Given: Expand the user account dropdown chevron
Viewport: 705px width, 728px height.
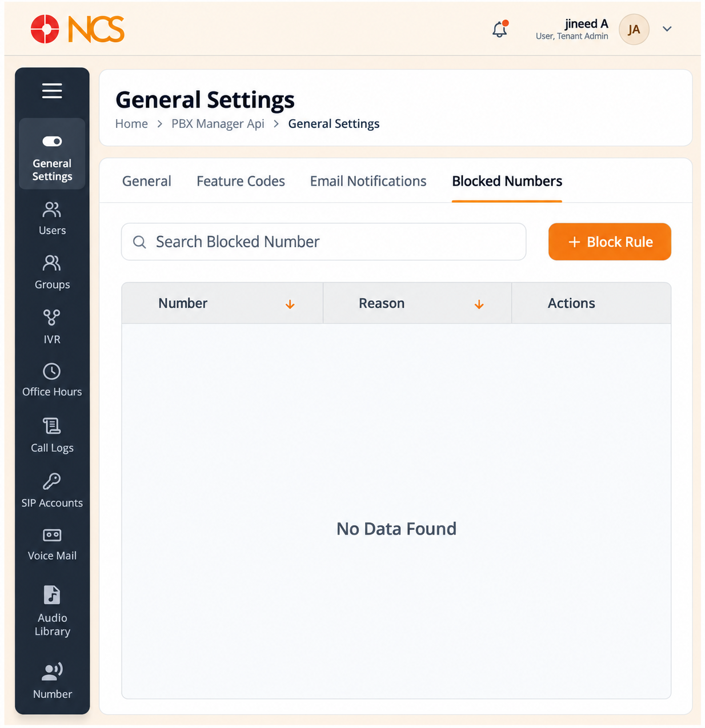Looking at the screenshot, I should point(667,29).
